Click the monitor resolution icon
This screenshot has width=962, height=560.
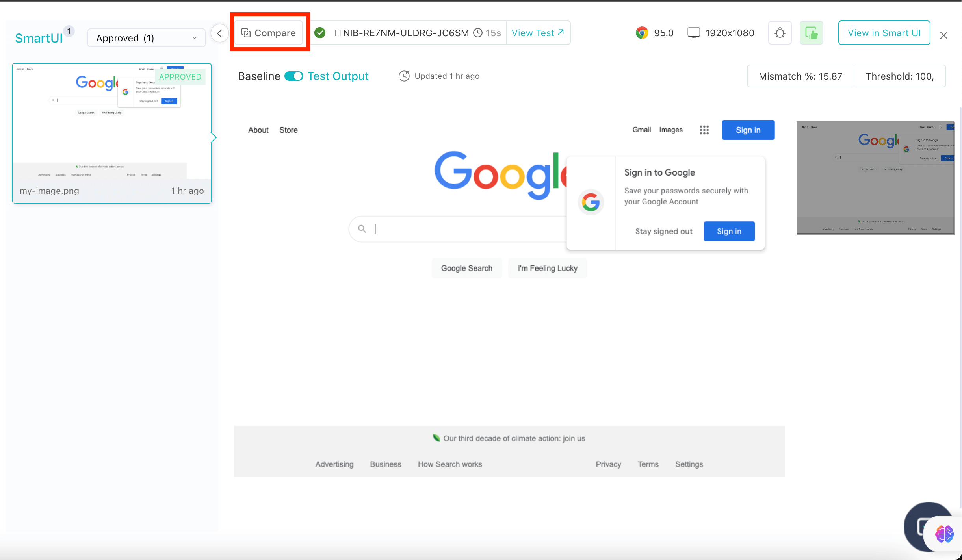click(x=693, y=33)
